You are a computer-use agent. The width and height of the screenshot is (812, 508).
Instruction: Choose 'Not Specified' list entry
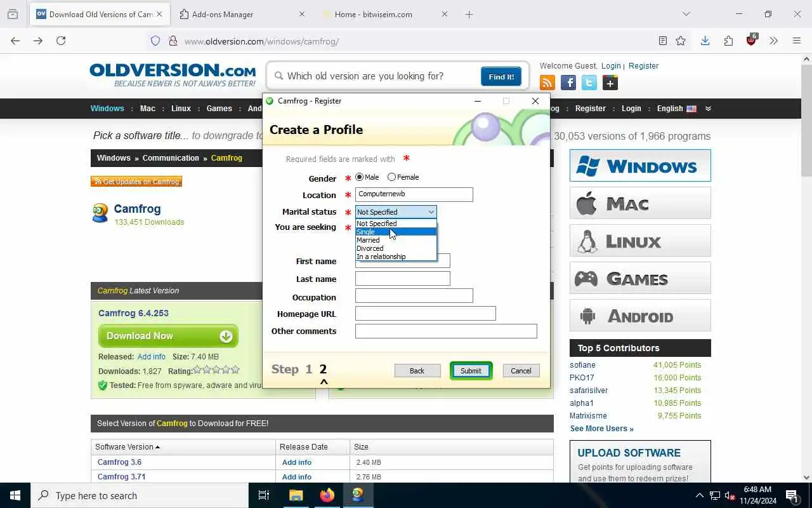pos(396,224)
